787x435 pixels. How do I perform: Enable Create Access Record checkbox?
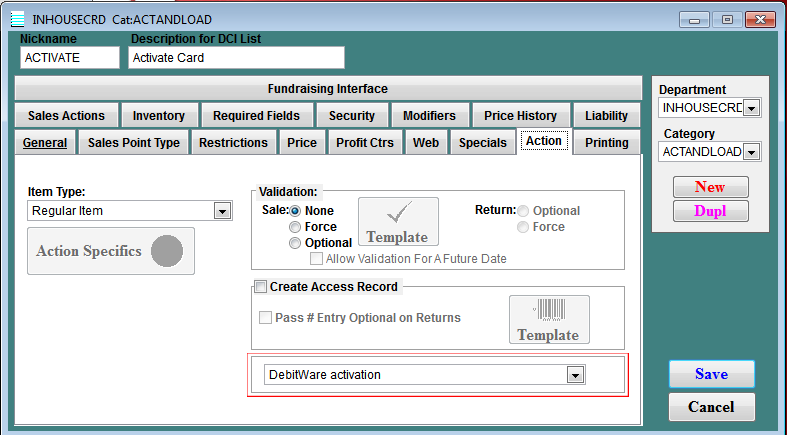260,287
